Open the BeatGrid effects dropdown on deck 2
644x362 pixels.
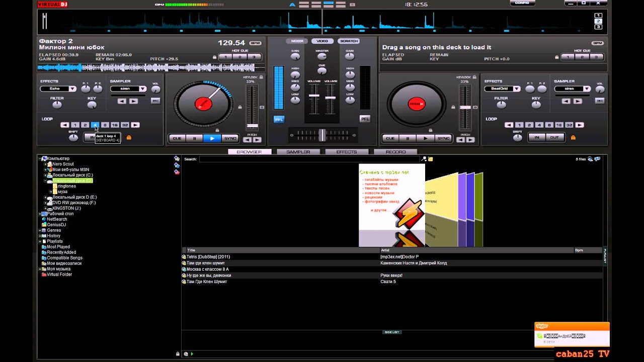coord(516,89)
